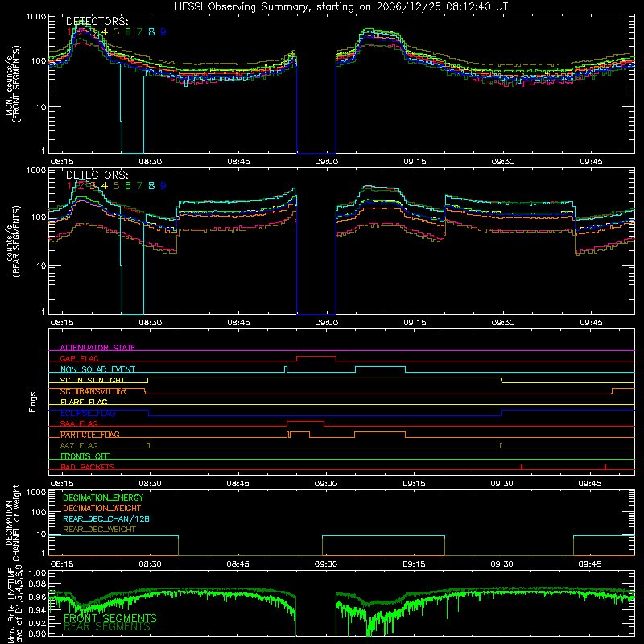644x644 pixels.
Task: Select red detector 1 in rear segments legend
Action: click(69, 186)
